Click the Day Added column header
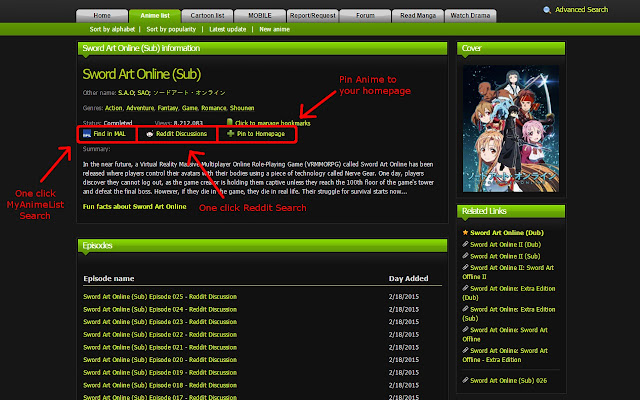Image resolution: width=640 pixels, height=400 pixels. tap(408, 278)
